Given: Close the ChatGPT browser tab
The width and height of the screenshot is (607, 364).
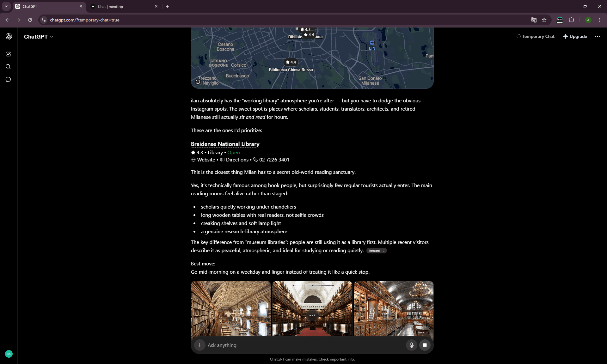Looking at the screenshot, I should pos(81,6).
